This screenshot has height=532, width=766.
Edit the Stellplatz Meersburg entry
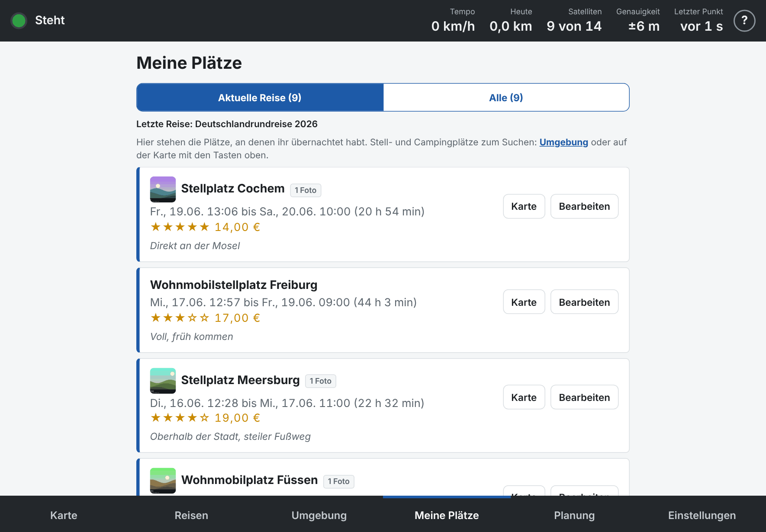click(x=584, y=397)
